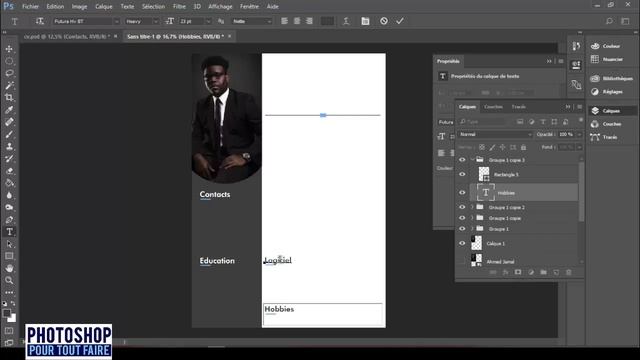640x360 pixels.
Task: Select the Healing Brush tool
Action: (x=9, y=122)
